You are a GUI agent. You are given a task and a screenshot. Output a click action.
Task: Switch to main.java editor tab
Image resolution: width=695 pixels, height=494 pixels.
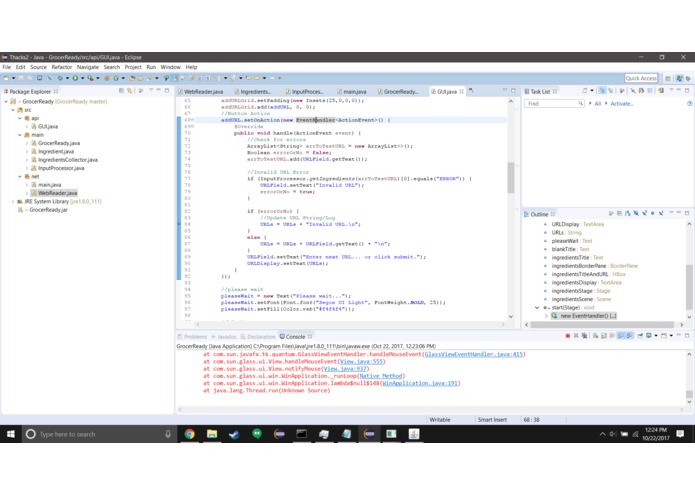pos(352,91)
